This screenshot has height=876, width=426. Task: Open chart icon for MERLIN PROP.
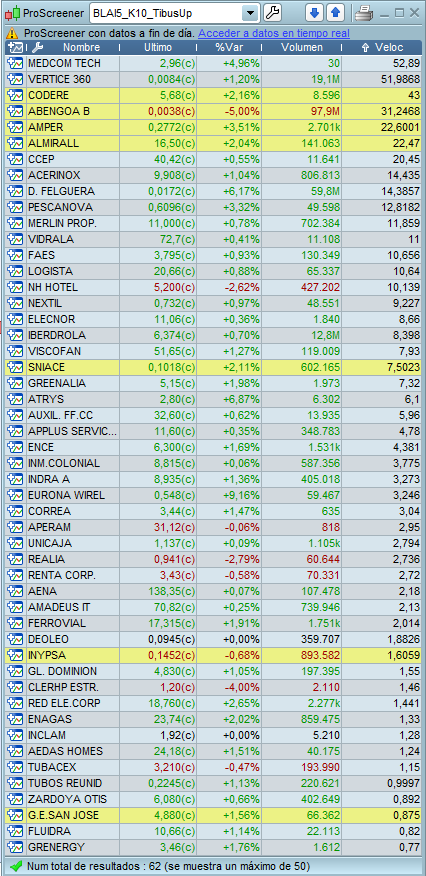(x=14, y=223)
